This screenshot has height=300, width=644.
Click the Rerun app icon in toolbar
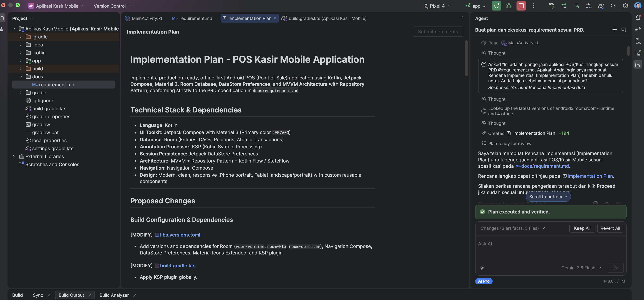coord(496,6)
